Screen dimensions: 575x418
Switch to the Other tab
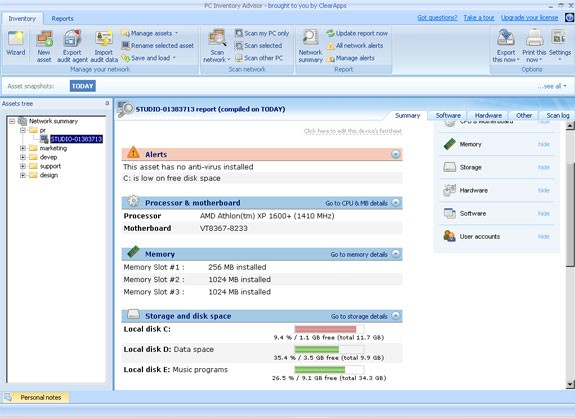click(x=524, y=116)
